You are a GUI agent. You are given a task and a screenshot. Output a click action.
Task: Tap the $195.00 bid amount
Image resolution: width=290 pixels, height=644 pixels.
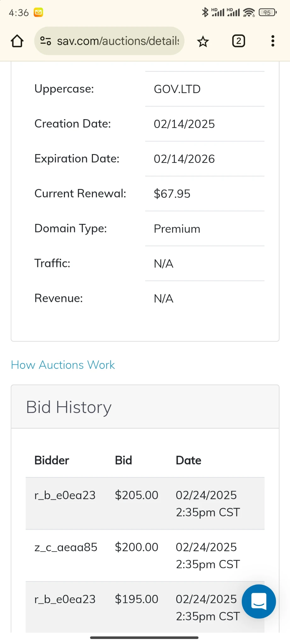pyautogui.click(x=136, y=599)
